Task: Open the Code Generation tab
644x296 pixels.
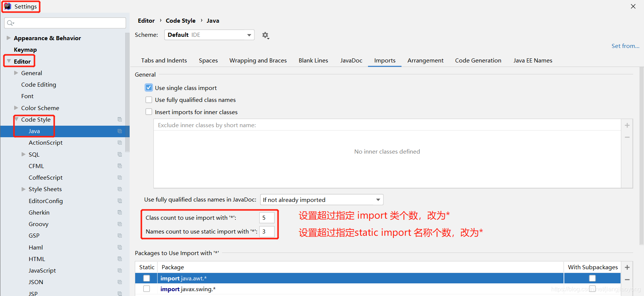Action: pyautogui.click(x=478, y=60)
